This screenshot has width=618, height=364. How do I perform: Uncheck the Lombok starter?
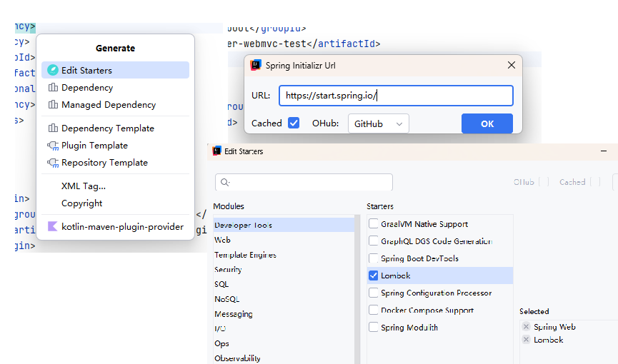[373, 275]
